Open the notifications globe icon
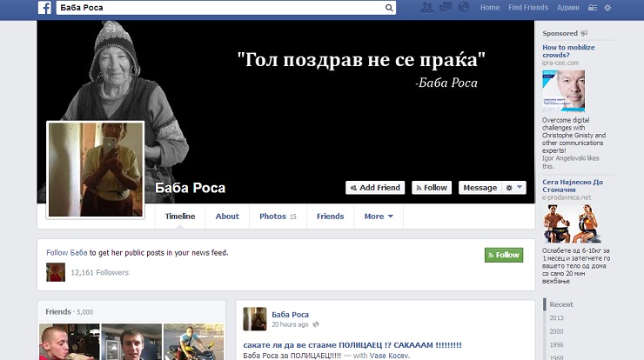The width and height of the screenshot is (644, 360). (463, 8)
